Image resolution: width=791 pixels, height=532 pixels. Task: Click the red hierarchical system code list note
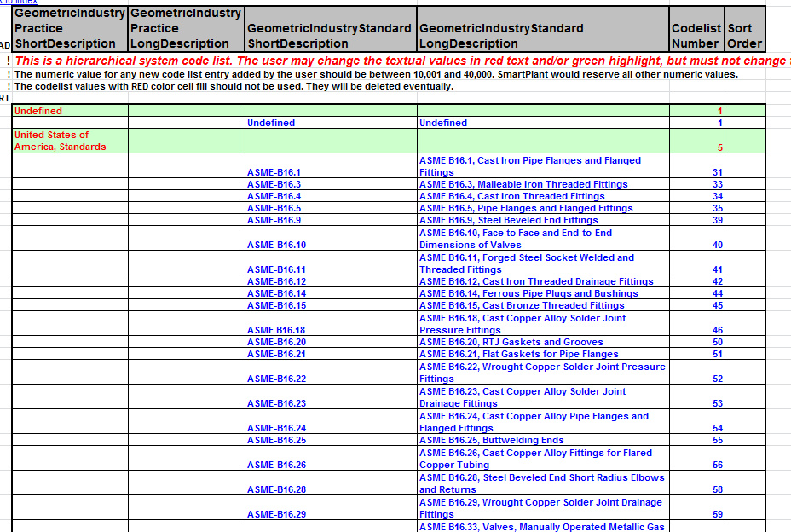[402, 61]
